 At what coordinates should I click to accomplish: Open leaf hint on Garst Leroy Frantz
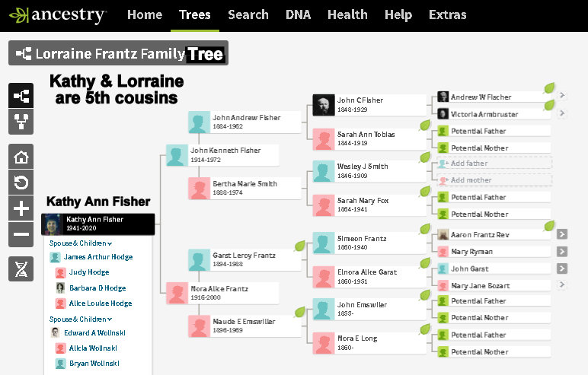(299, 246)
